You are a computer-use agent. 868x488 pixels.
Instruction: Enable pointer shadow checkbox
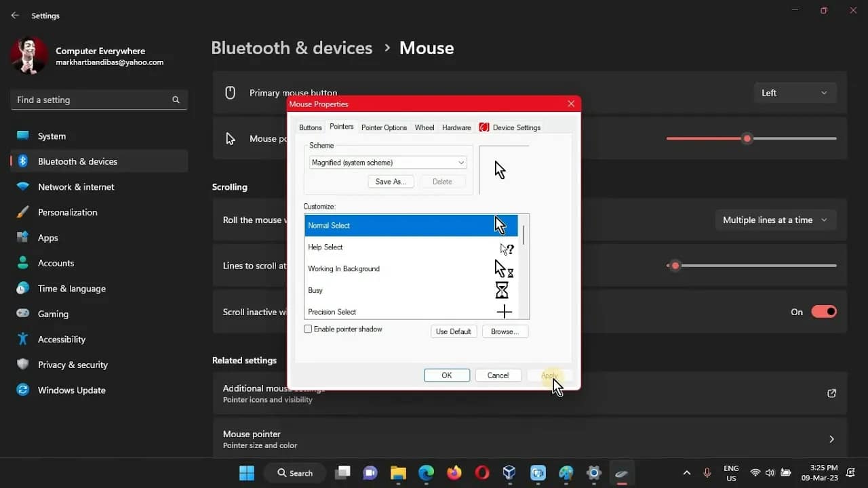(308, 329)
